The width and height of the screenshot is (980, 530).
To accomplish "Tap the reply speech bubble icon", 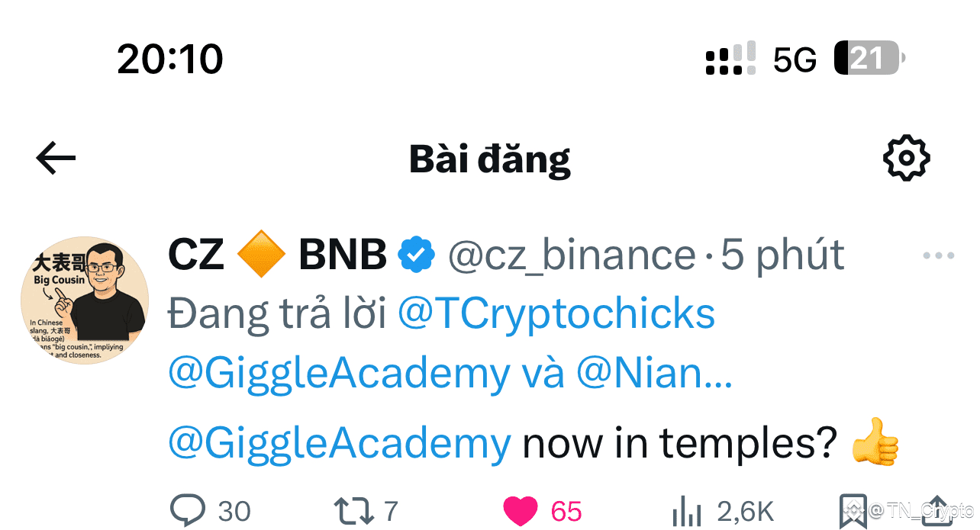I will (188, 509).
